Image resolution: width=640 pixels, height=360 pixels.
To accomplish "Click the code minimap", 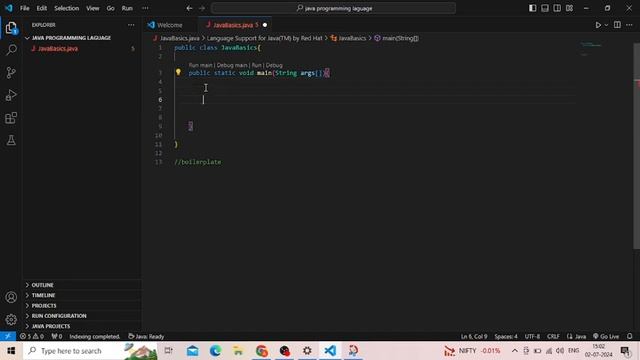I will [591, 49].
